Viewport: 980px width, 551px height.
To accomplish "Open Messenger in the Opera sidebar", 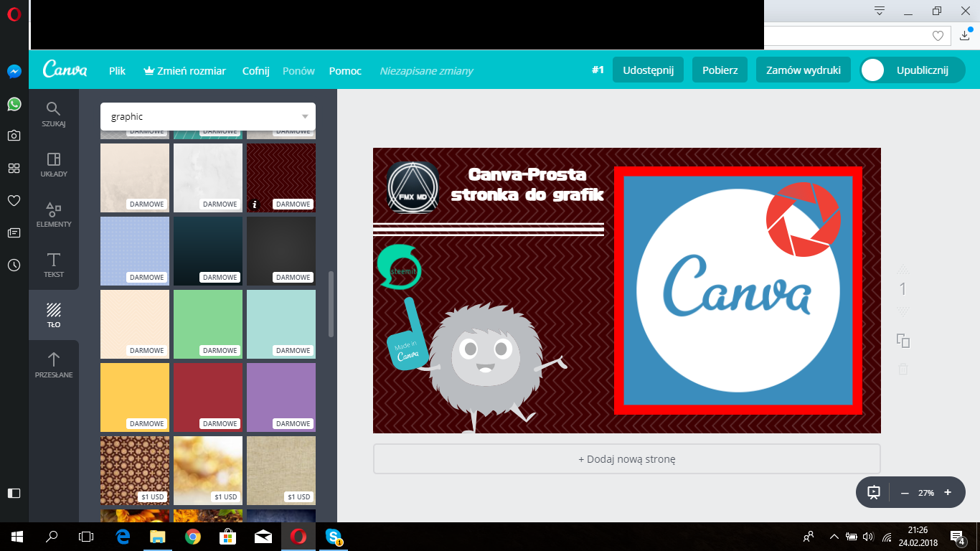I will 14,72.
